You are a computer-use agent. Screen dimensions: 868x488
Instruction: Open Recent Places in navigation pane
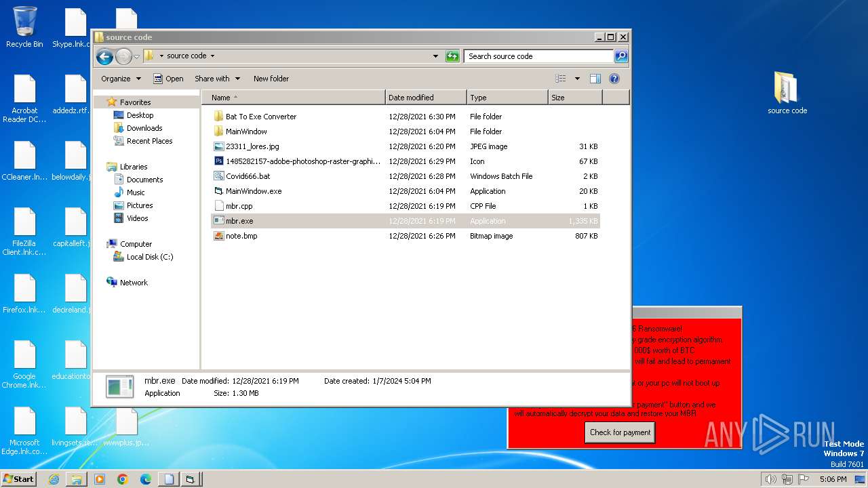pos(149,141)
